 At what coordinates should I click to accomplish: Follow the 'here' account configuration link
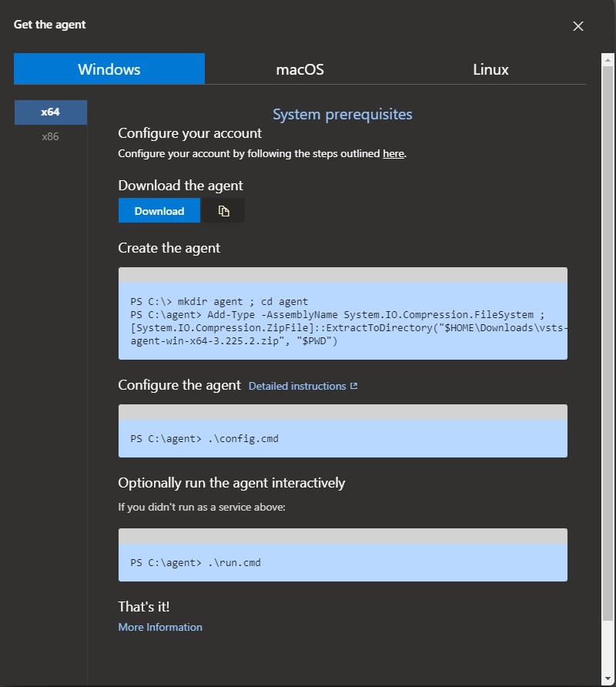tap(393, 154)
